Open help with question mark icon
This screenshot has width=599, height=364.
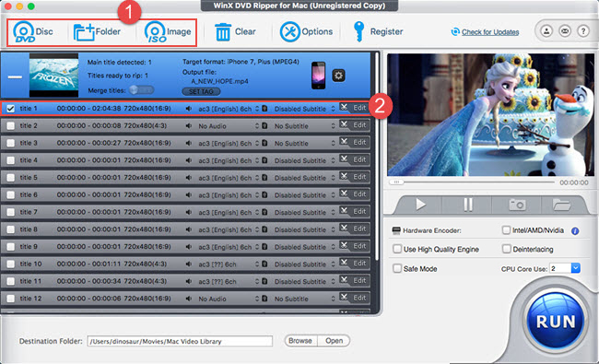583,31
